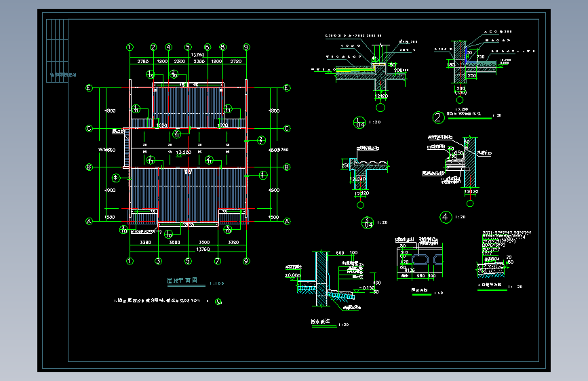
Task: Select the 400 dimension in the waterproofing detail
Action: coord(377,283)
